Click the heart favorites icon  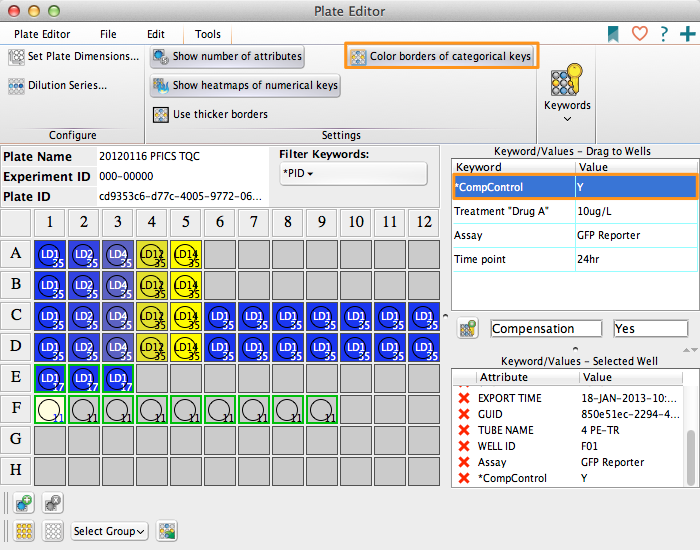tap(639, 34)
